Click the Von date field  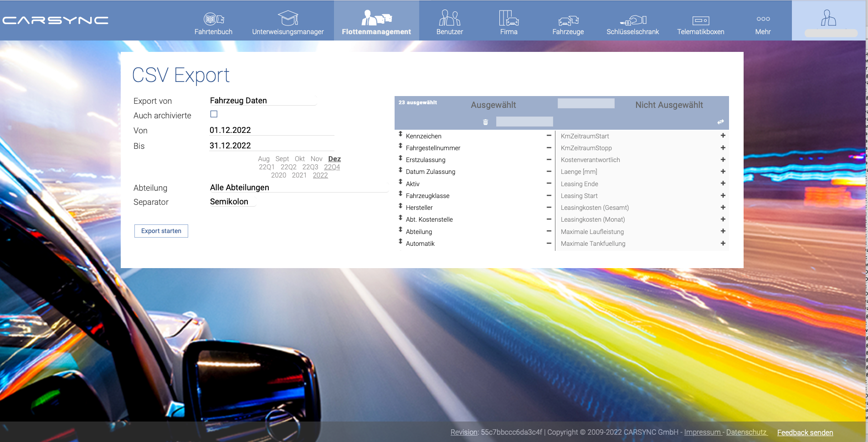pyautogui.click(x=272, y=130)
